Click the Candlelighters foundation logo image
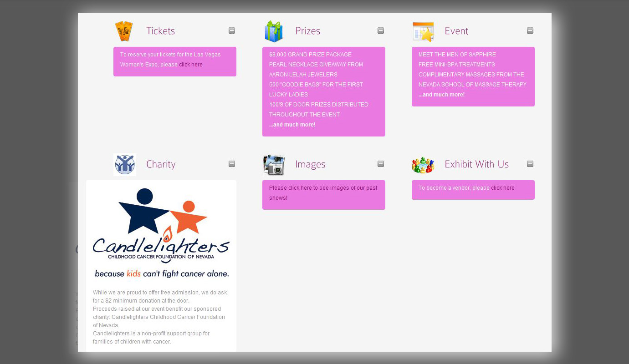 [161, 233]
